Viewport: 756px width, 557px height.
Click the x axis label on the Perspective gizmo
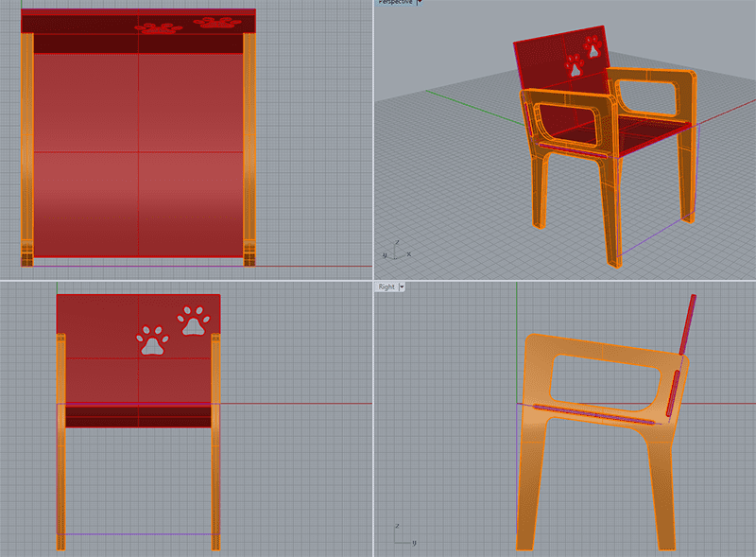click(408, 254)
